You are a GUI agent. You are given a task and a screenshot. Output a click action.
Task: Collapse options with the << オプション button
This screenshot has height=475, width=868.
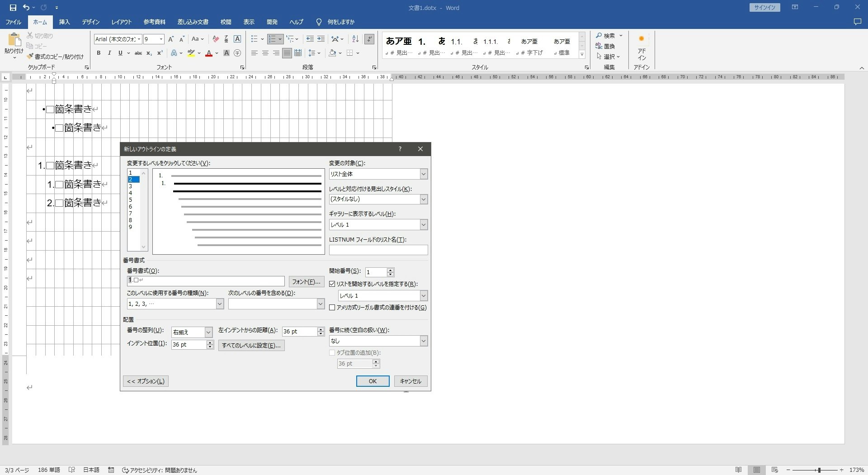coord(146,381)
